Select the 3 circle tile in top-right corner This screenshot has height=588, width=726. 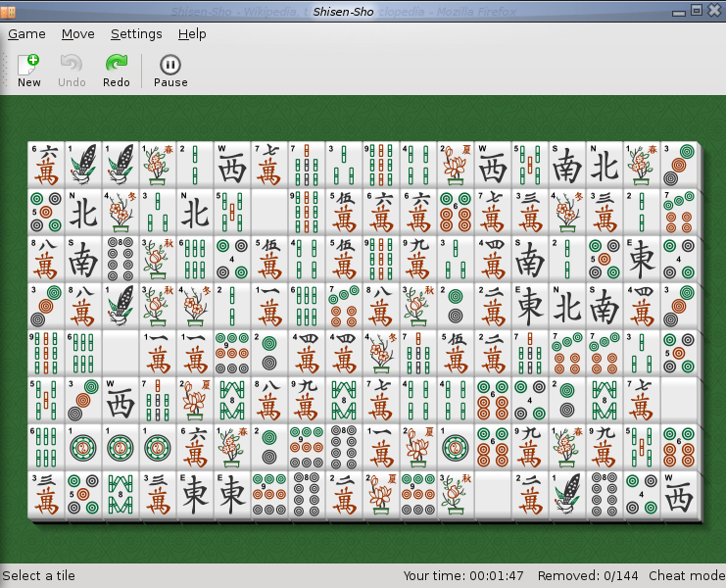(x=678, y=165)
